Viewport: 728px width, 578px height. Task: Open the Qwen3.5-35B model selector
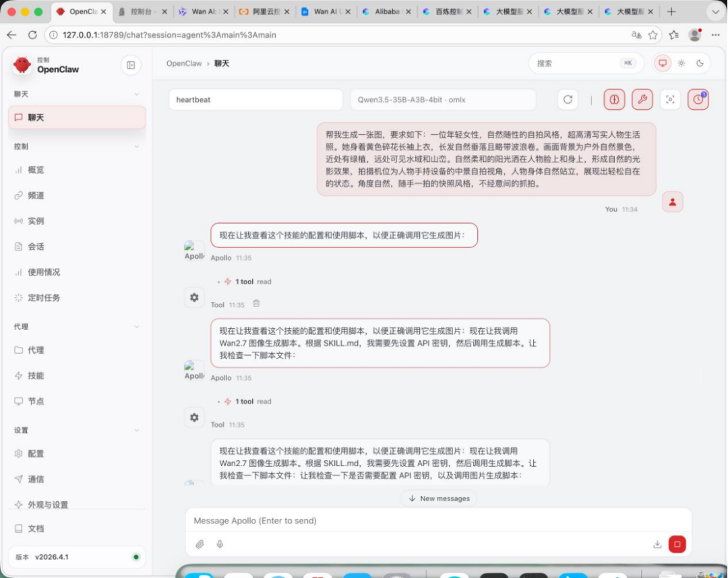[x=443, y=100]
